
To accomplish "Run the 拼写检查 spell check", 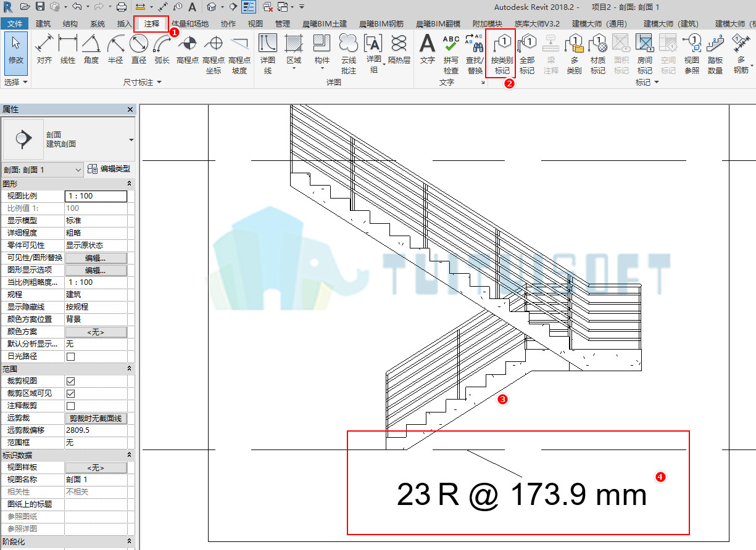I will point(451,54).
